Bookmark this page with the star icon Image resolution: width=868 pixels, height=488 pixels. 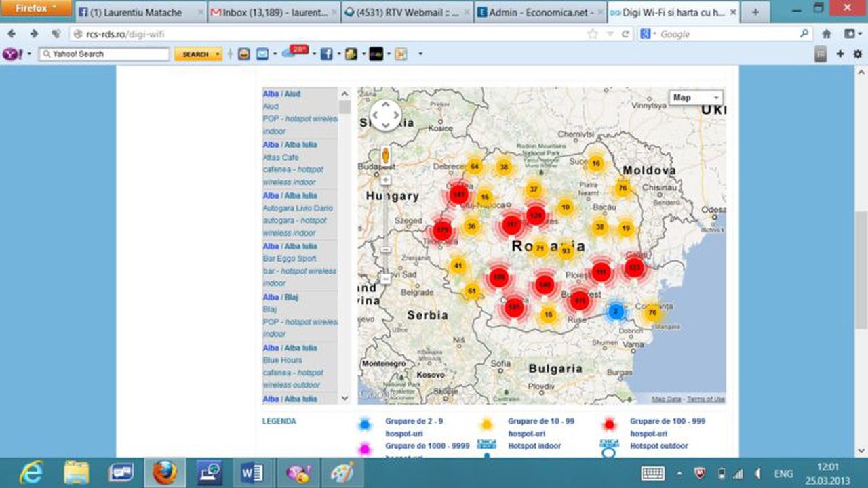(593, 34)
